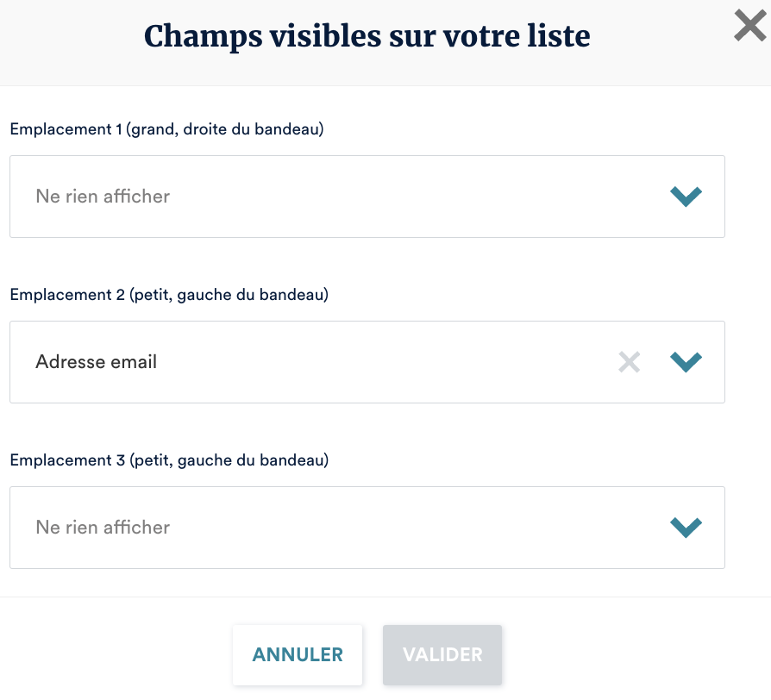Image resolution: width=771 pixels, height=700 pixels.
Task: Click 'Ne rien afficher' placeholder under Emplacement 1
Action: tap(103, 197)
